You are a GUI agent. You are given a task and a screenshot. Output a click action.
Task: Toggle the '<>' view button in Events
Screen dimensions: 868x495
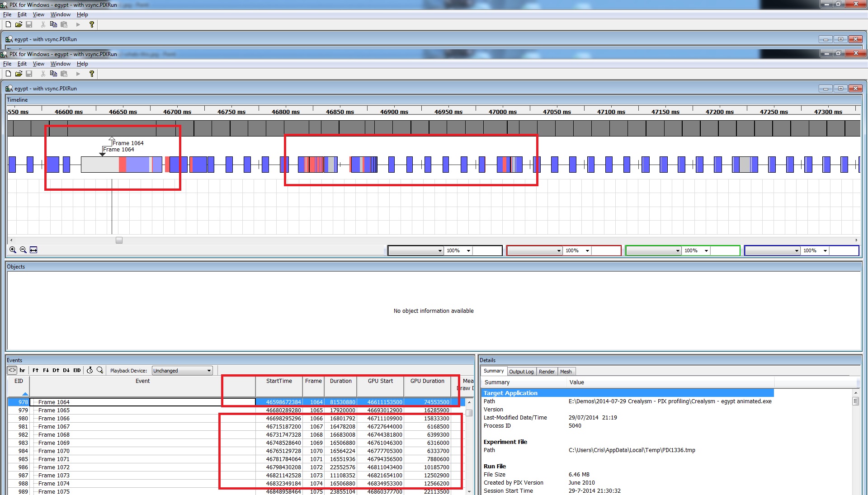click(12, 370)
